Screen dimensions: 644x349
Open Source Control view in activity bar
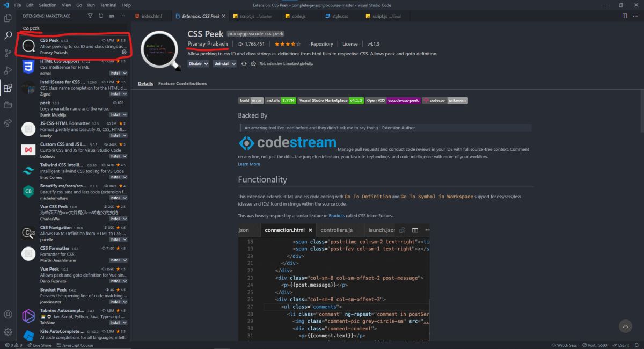click(x=8, y=53)
